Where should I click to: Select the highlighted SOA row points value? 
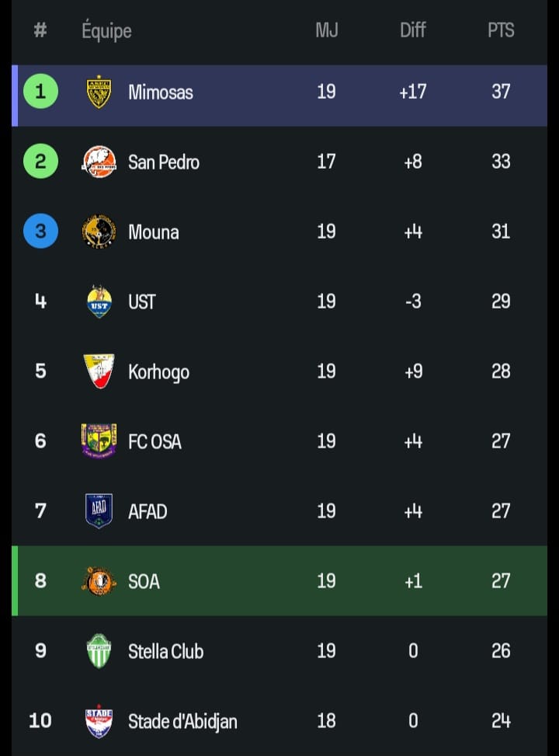point(501,580)
